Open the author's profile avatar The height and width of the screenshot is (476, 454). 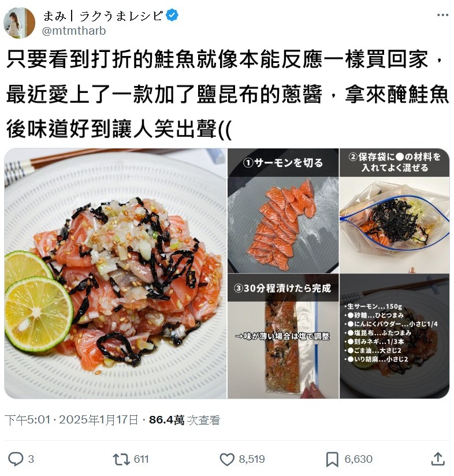tap(20, 23)
